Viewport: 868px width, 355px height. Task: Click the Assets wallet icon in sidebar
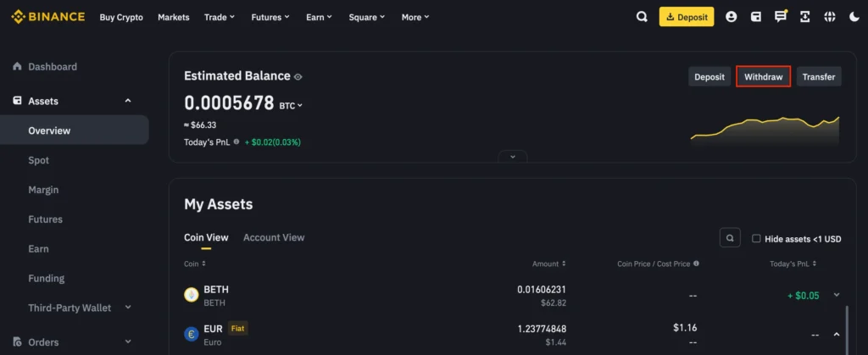pos(17,101)
